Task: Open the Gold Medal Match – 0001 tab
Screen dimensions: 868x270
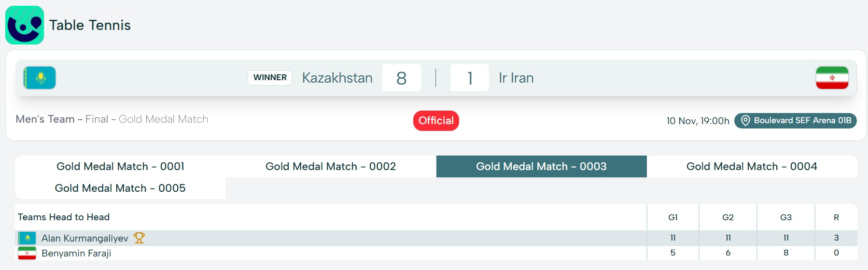Action: 120,167
